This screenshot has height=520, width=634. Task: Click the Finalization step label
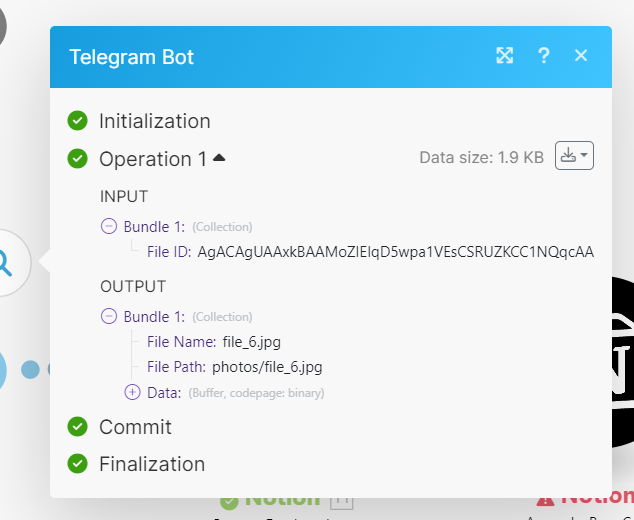[151, 464]
